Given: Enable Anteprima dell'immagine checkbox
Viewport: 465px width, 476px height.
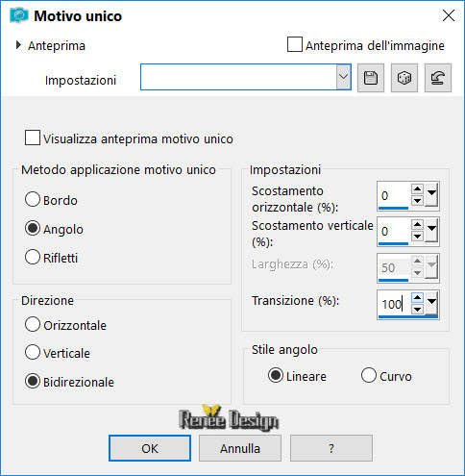Looking at the screenshot, I should coord(295,44).
